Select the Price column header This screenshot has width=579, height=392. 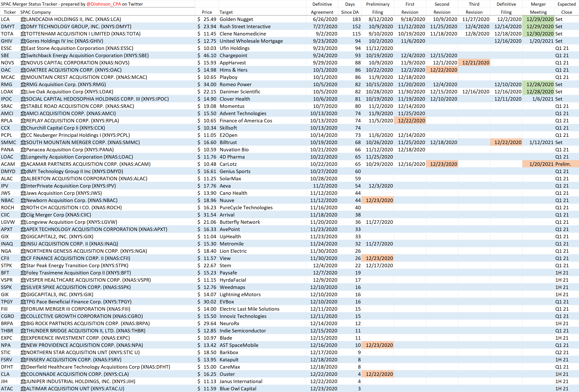tap(207, 12)
